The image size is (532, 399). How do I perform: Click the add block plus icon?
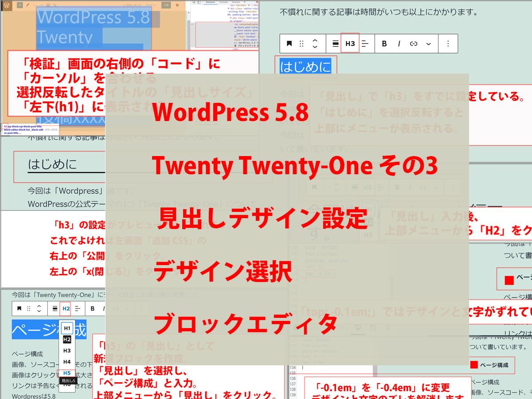[20, 6]
